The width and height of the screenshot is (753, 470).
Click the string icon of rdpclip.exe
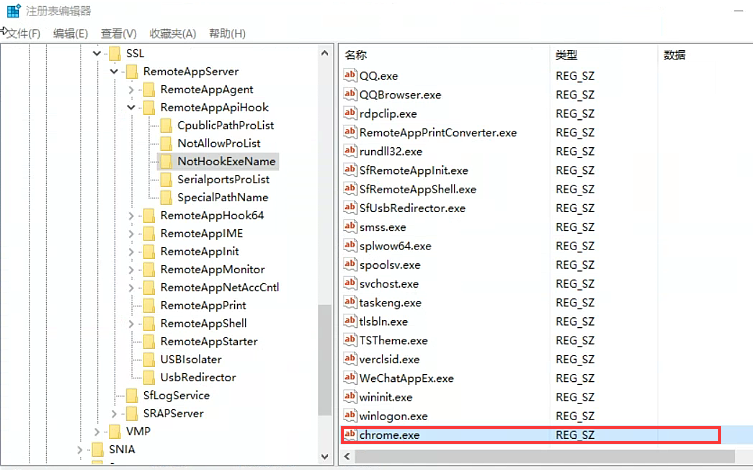pyautogui.click(x=350, y=113)
